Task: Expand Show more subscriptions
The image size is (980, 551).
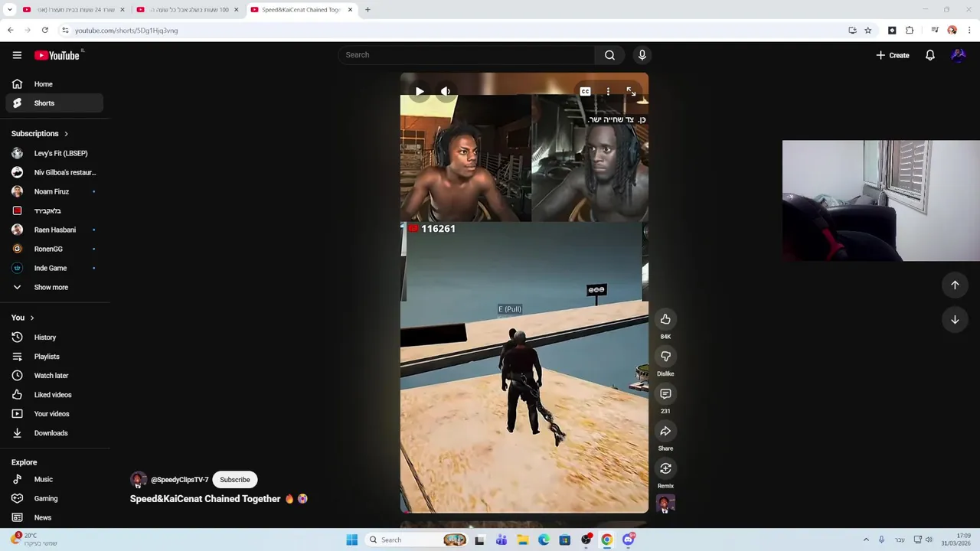Action: tap(54, 287)
